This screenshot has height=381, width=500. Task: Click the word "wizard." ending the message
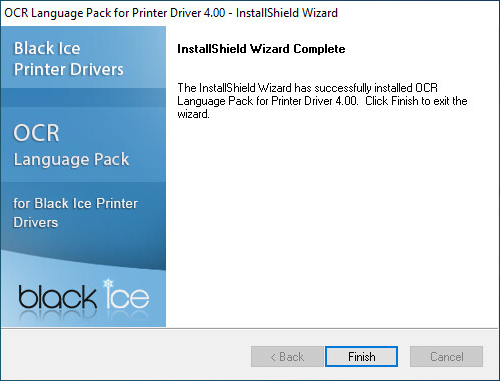tap(193, 114)
